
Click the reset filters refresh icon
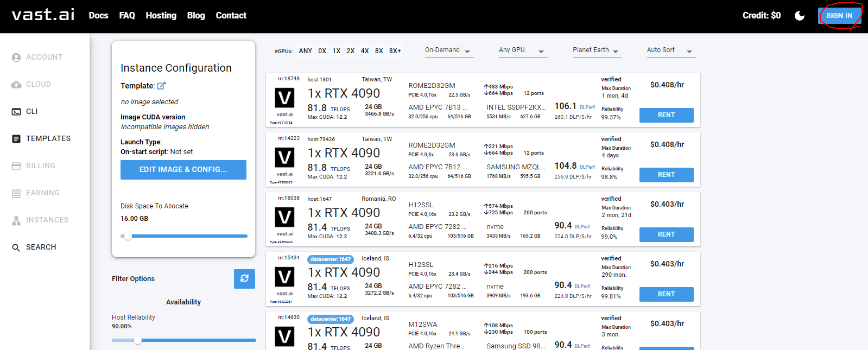pyautogui.click(x=244, y=278)
